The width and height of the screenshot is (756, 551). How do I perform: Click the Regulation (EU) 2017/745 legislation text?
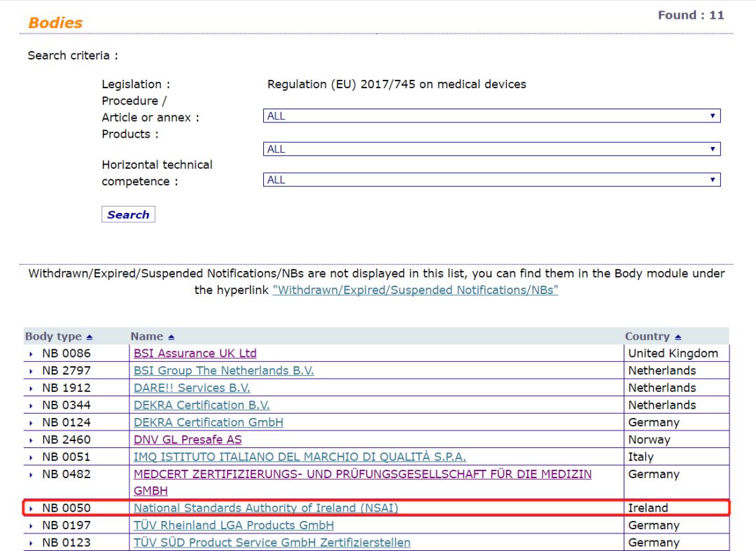pos(396,84)
